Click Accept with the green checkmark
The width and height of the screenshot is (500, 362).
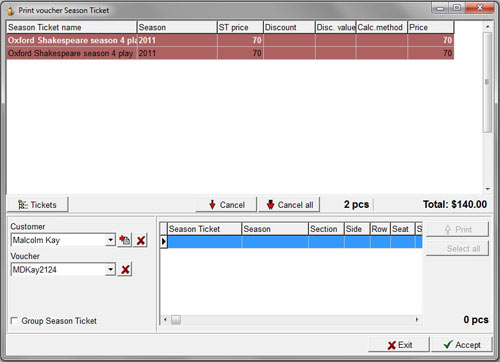click(462, 345)
